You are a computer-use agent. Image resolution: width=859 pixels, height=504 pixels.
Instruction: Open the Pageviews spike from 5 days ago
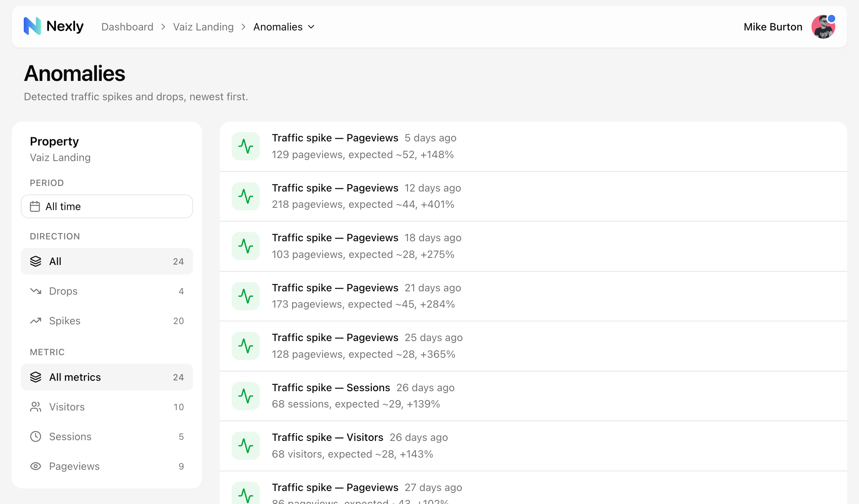(x=533, y=146)
